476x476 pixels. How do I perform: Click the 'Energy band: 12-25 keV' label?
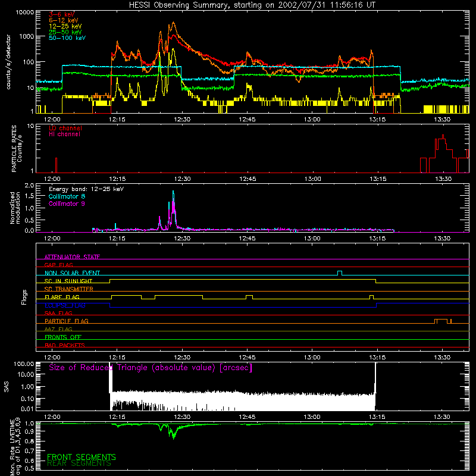click(86, 189)
